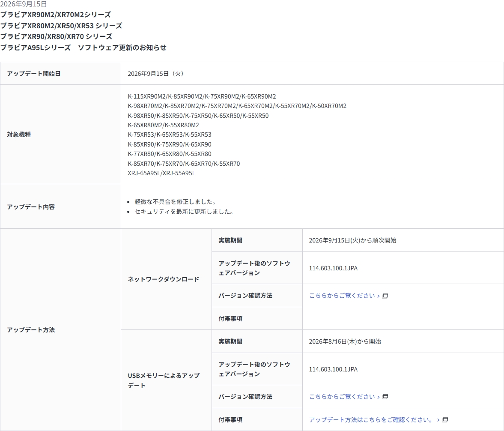Select heading line ブラビアXR90/XR80/XR70 シリーズ
The width and height of the screenshot is (504, 431).
pyautogui.click(x=56, y=37)
